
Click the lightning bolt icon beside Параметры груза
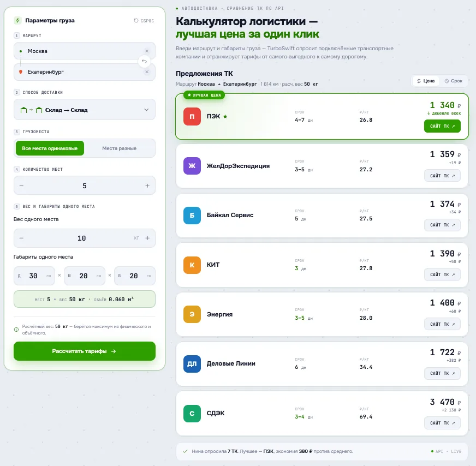pyautogui.click(x=17, y=21)
